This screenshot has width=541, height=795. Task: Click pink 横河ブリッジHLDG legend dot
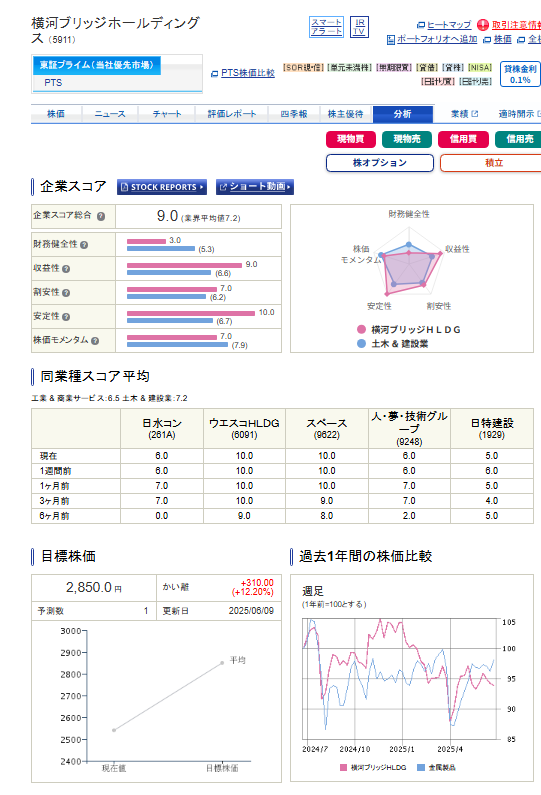point(362,330)
